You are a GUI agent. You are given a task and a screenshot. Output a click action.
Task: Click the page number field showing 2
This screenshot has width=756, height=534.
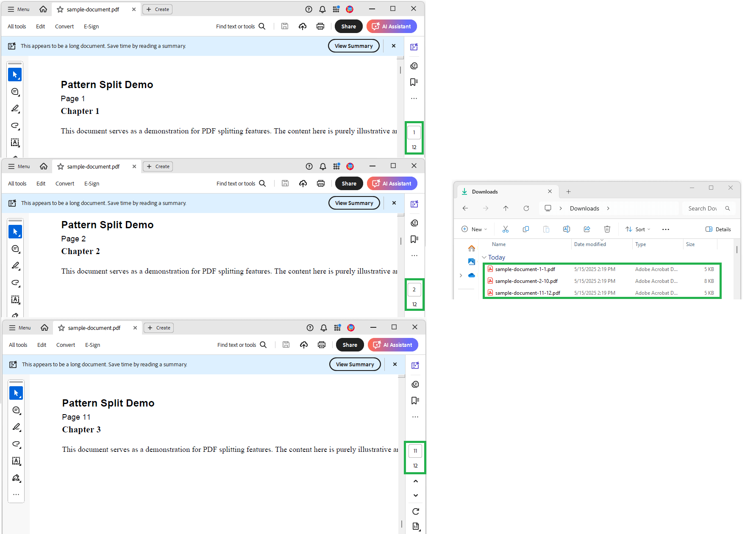414,290
